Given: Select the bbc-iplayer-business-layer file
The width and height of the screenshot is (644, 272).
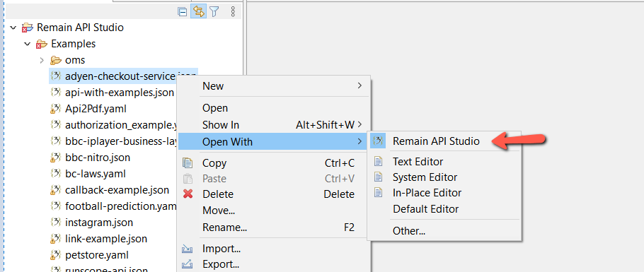Looking at the screenshot, I should pyautogui.click(x=121, y=141).
